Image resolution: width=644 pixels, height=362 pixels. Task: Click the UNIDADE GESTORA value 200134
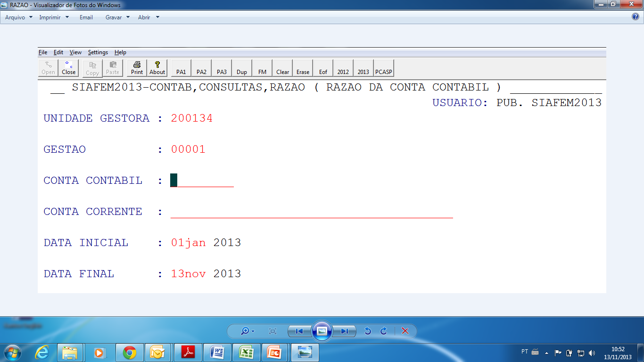[x=192, y=118]
